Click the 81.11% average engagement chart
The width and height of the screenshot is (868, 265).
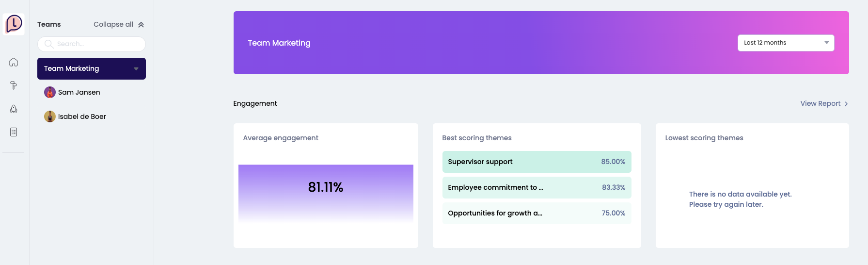[x=326, y=193]
